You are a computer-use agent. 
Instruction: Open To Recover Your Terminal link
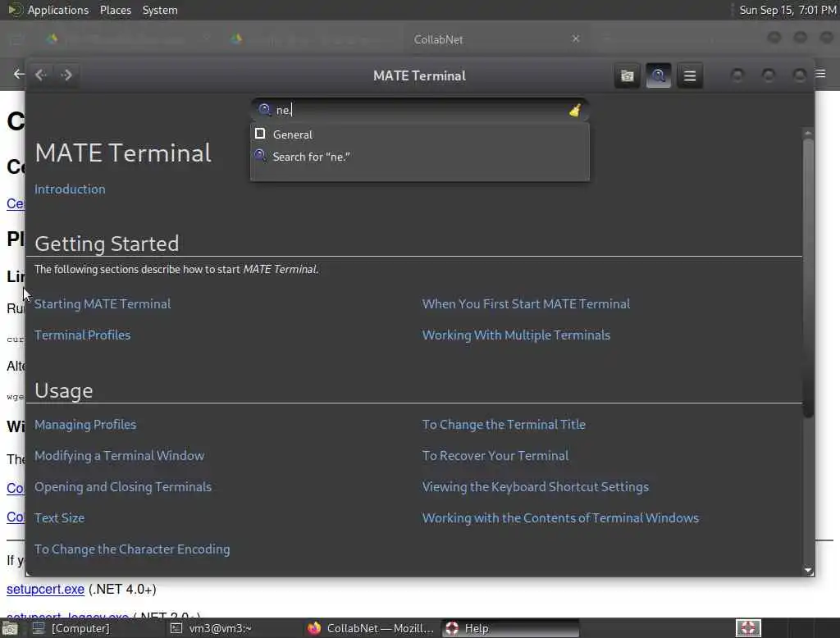[495, 455]
